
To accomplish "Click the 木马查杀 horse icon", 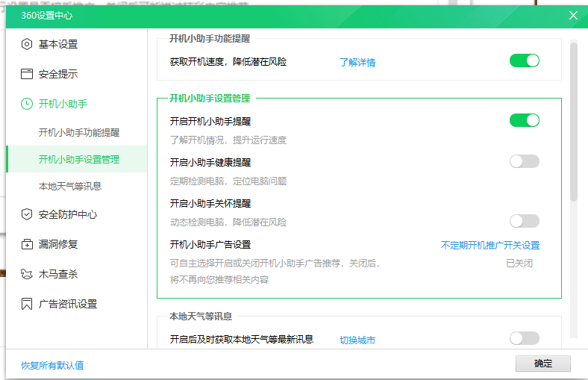I will pyautogui.click(x=27, y=274).
